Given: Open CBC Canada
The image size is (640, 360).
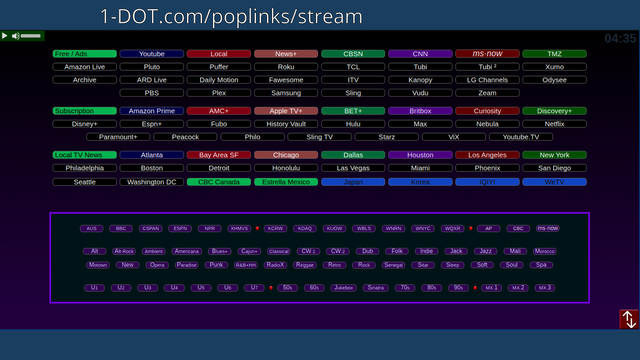Looking at the screenshot, I should tap(219, 182).
